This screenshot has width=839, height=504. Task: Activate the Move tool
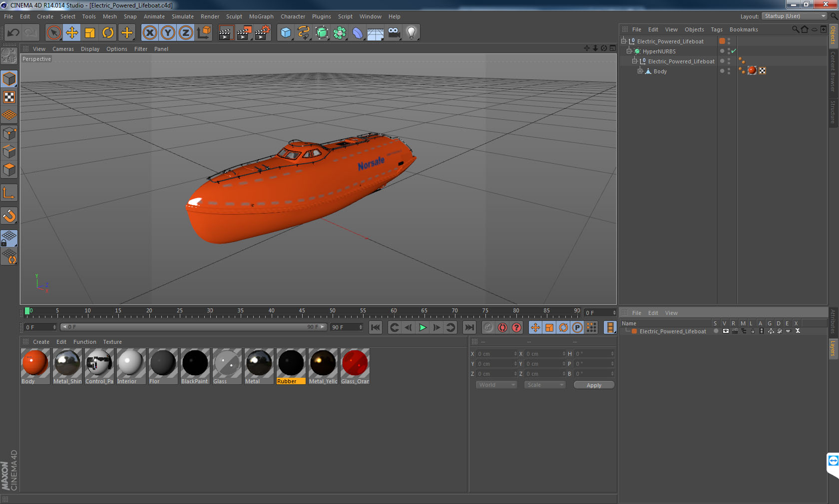(x=72, y=33)
